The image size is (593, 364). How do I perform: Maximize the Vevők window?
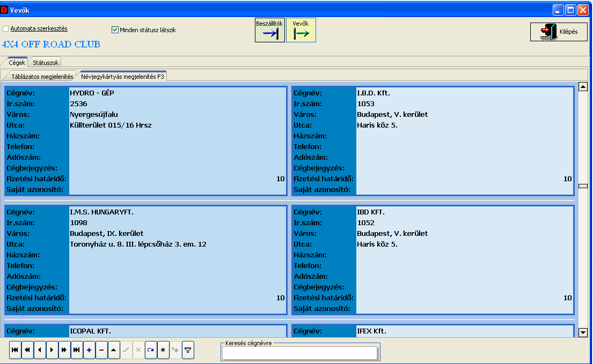(570, 10)
